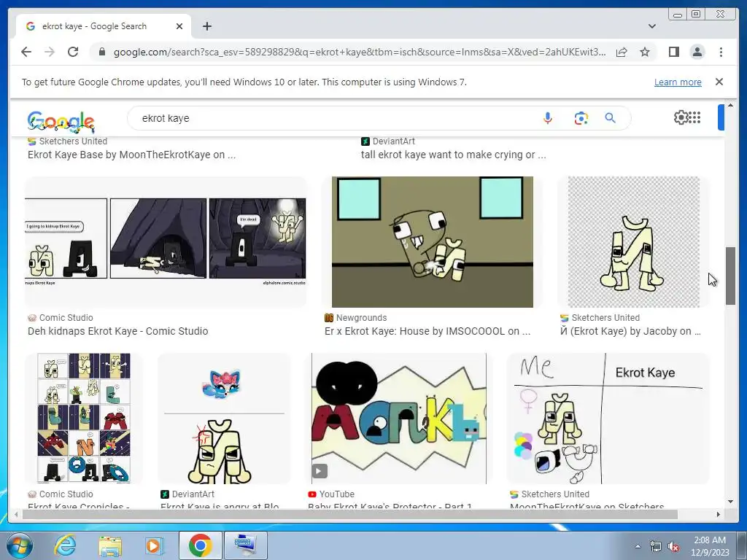Screen dimensions: 747x560
Task: Open the muted volume tray icon
Action: [673, 547]
